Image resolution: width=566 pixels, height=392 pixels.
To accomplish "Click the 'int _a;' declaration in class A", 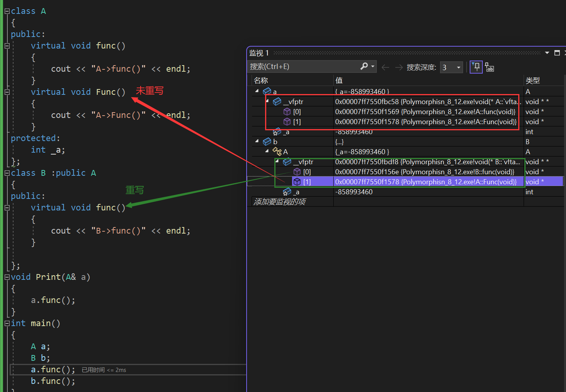I will [x=48, y=150].
